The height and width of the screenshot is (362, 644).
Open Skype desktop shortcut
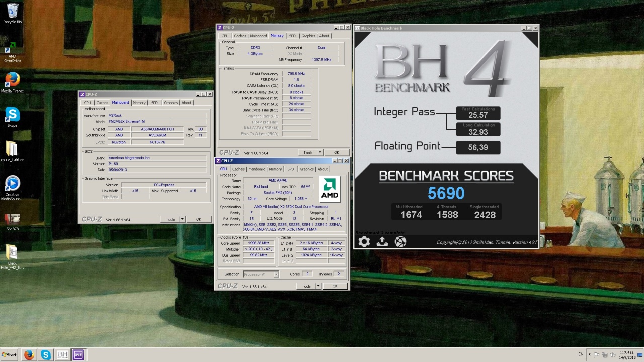click(12, 117)
